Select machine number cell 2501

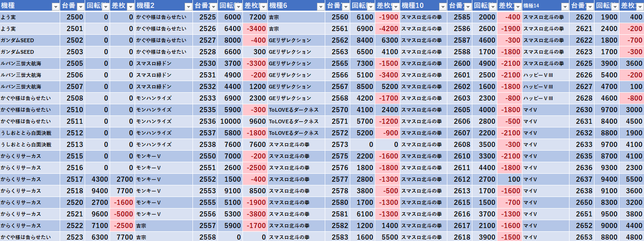(x=73, y=29)
